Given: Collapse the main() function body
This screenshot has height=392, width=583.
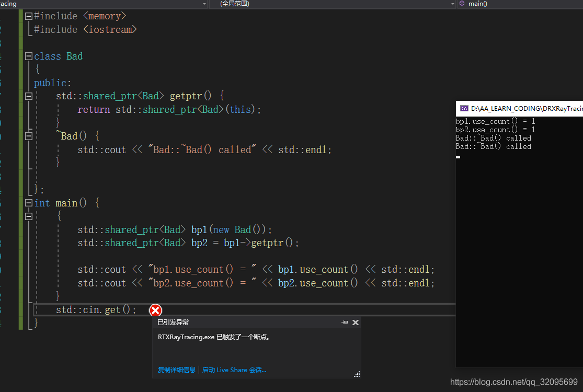Looking at the screenshot, I should click(28, 216).
